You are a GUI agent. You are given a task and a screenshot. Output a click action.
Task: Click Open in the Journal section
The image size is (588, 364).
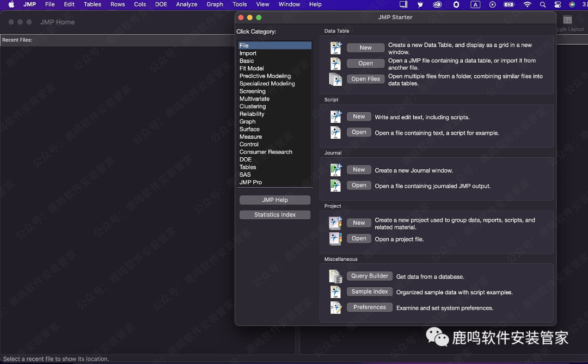pyautogui.click(x=359, y=186)
